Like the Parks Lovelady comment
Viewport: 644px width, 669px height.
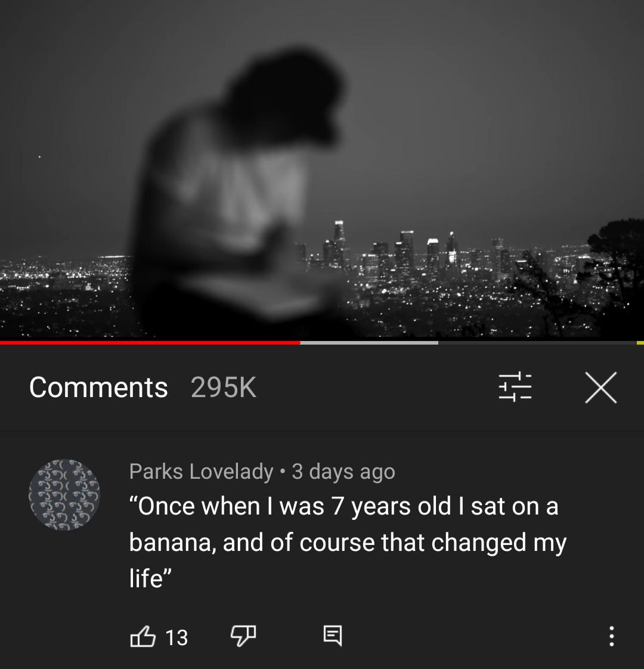143,637
